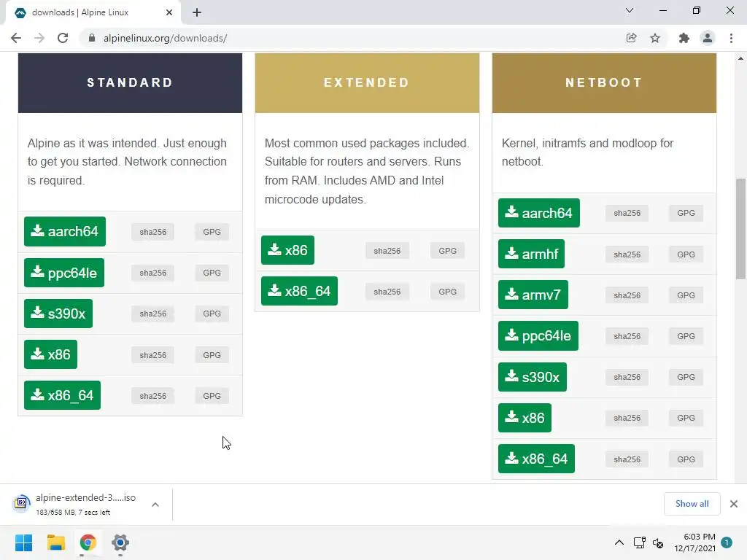Expand options for alpine-extended iso download
The width and height of the screenshot is (747, 560).
(155, 505)
